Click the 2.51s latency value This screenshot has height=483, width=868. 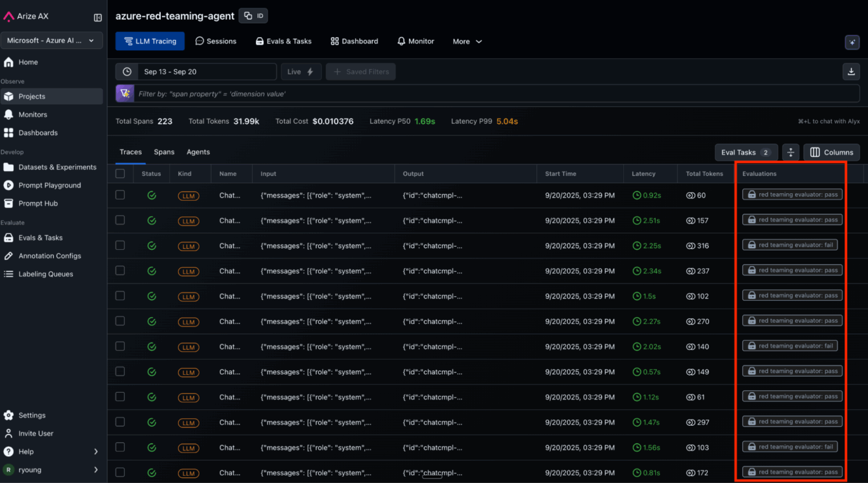(647, 221)
